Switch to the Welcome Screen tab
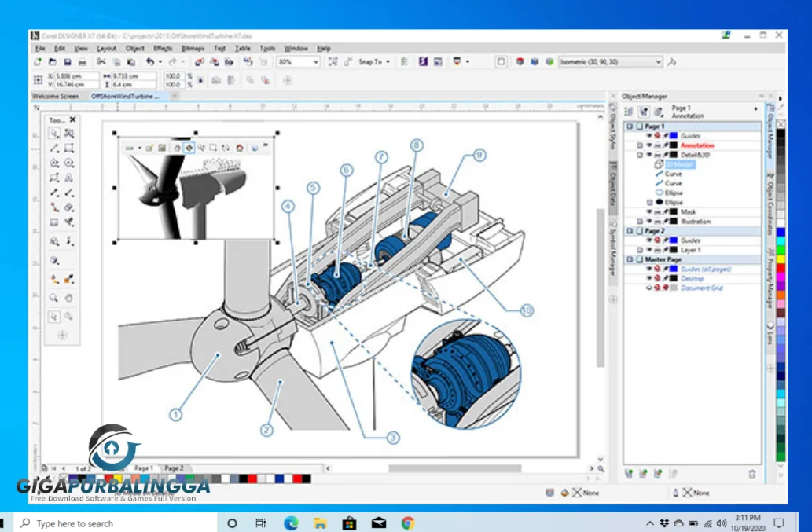This screenshot has height=532, width=812. (x=55, y=96)
